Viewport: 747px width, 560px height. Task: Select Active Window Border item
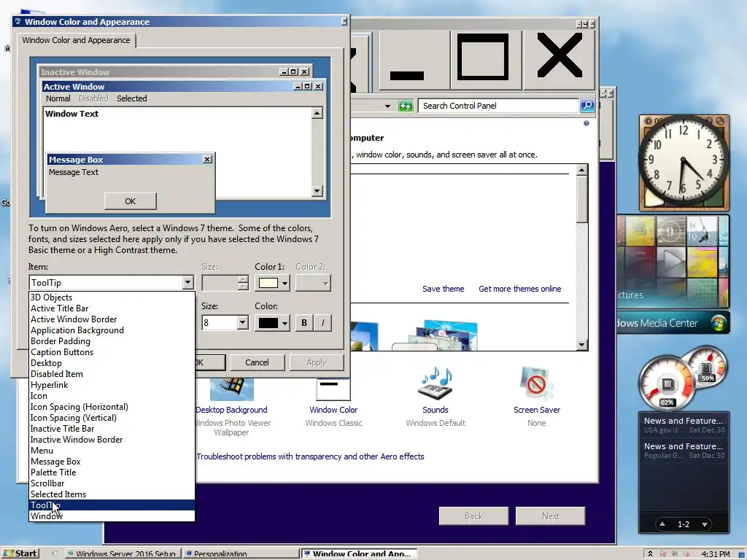112,319
